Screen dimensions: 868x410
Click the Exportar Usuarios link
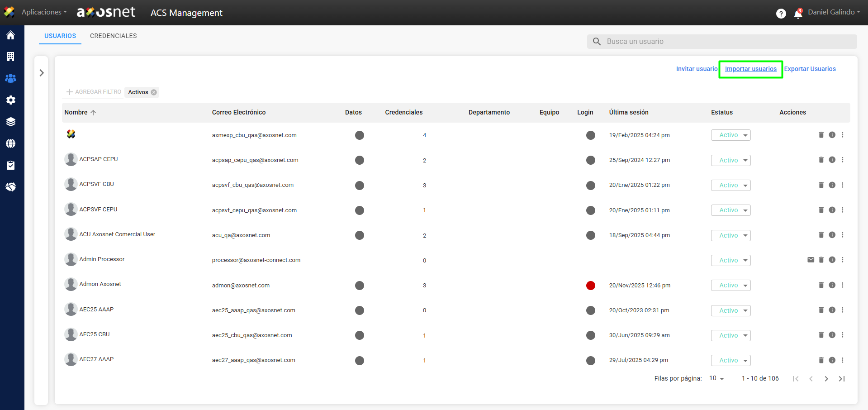(x=810, y=69)
